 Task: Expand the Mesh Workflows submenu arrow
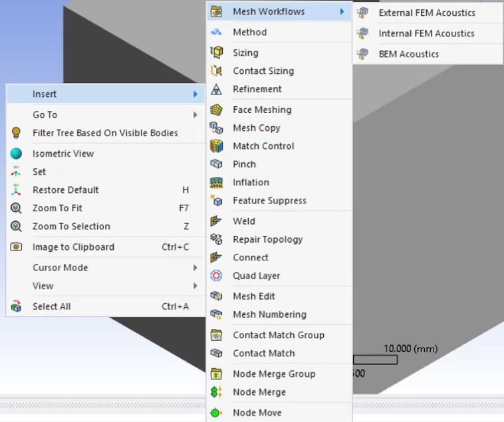point(342,11)
